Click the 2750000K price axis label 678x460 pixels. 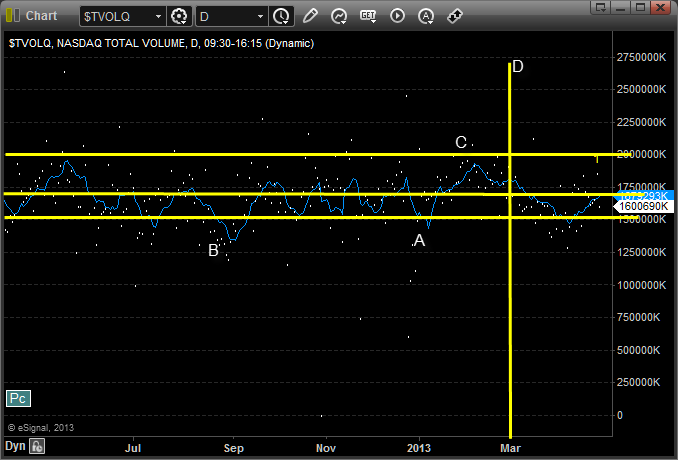641,57
